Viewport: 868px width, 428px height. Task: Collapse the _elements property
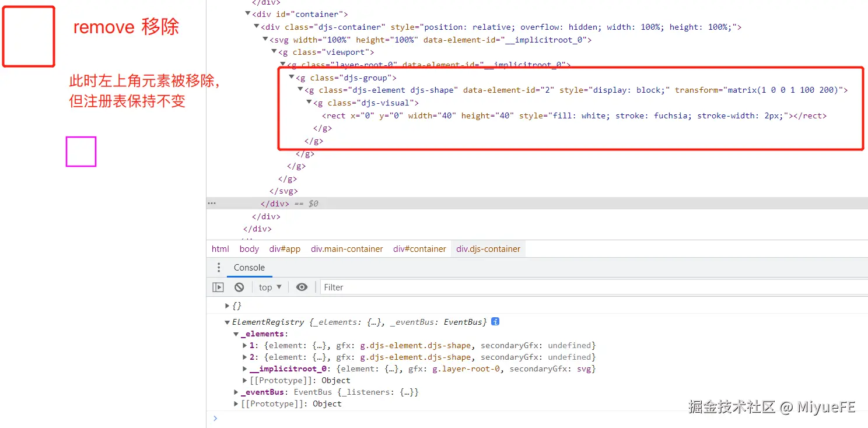[236, 334]
